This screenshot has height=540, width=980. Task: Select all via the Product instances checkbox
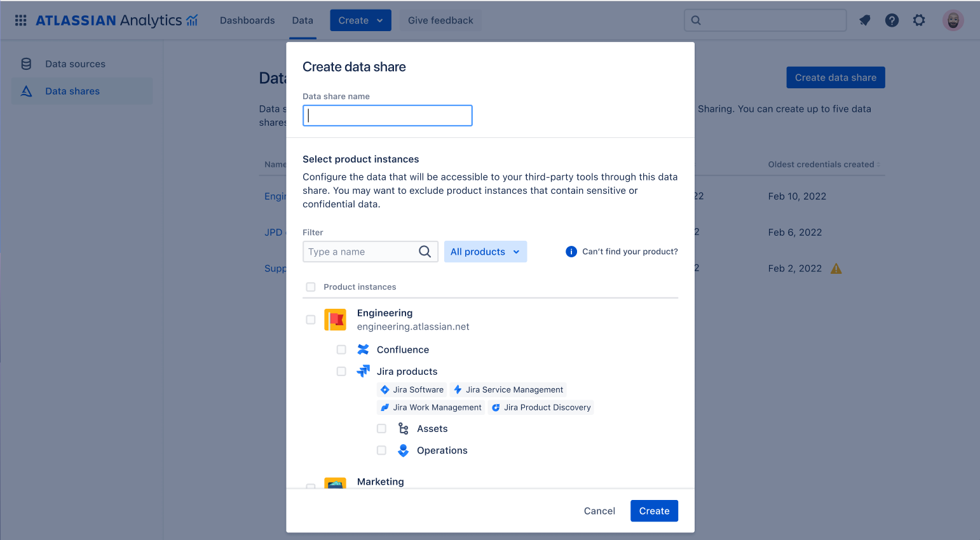point(311,287)
